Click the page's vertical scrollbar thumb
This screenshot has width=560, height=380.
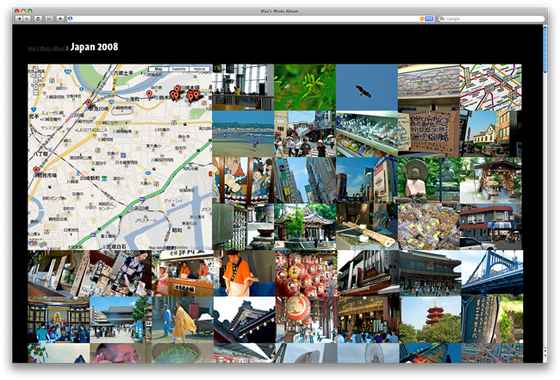click(545, 49)
